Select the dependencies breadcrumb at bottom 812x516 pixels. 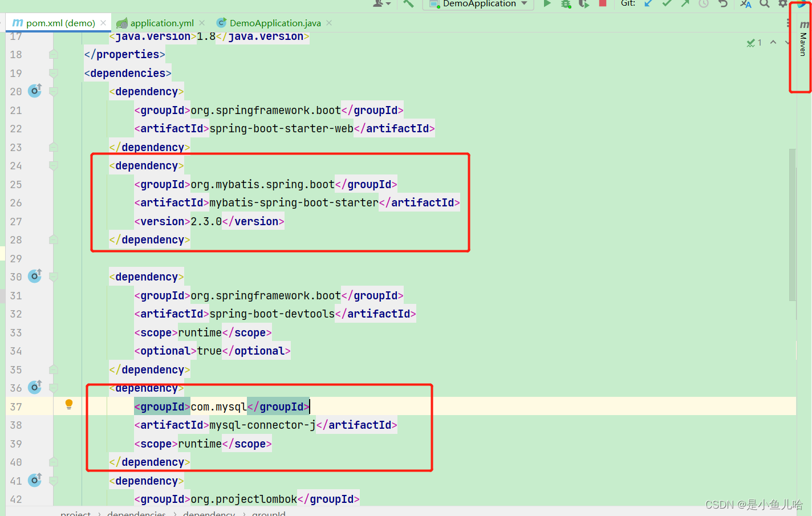[x=136, y=513]
